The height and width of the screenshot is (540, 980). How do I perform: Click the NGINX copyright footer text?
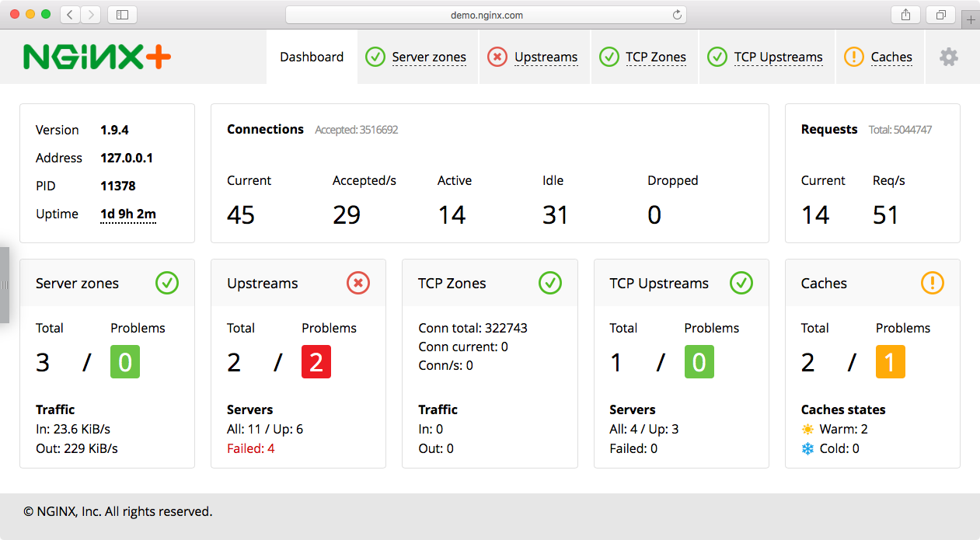click(117, 511)
